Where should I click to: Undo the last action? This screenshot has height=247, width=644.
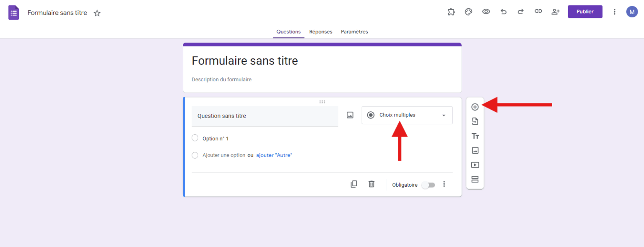coord(504,11)
